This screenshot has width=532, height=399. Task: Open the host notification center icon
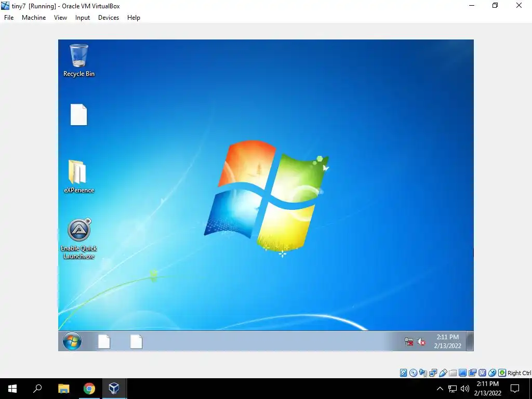(x=515, y=389)
